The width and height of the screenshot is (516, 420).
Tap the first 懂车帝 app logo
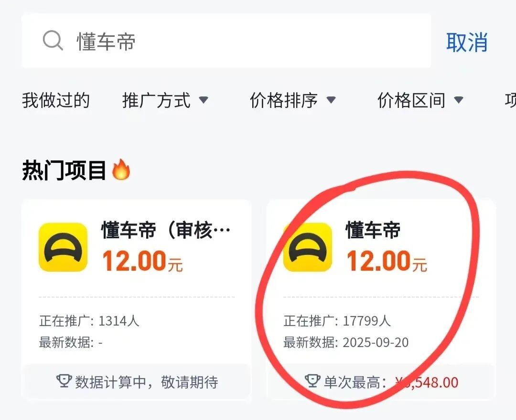point(63,247)
